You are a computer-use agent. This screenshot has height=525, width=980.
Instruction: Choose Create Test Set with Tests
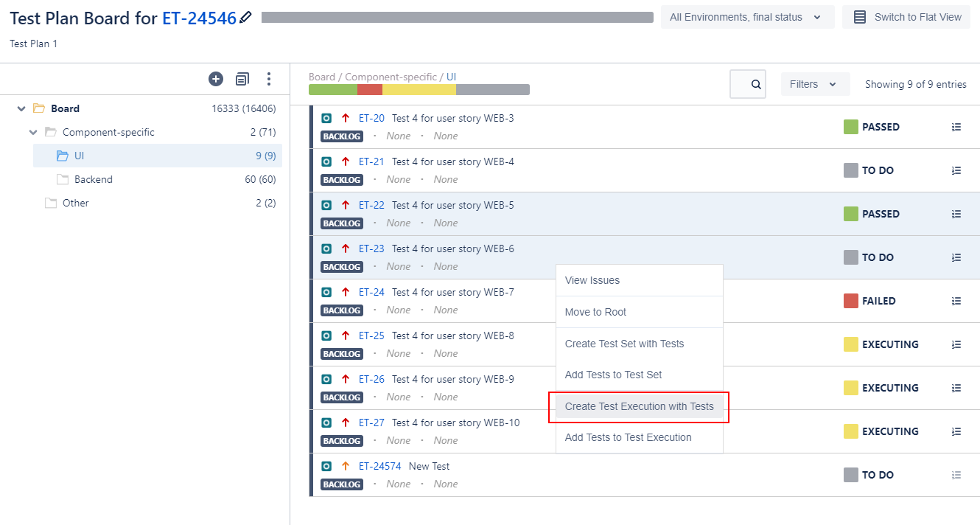(x=639, y=344)
